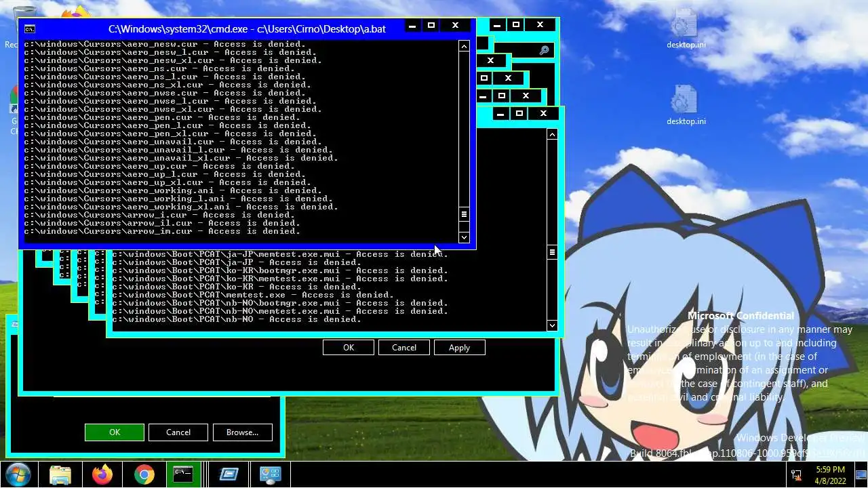Viewport: 868px width, 488px height.
Task: Click the aero_up.cur access denied line
Action: coord(159,166)
